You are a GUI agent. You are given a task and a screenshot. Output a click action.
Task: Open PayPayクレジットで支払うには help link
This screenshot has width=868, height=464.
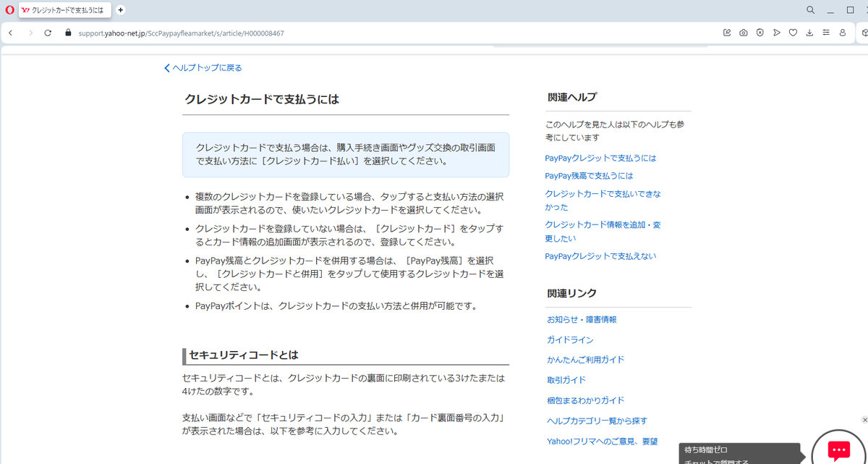(600, 158)
